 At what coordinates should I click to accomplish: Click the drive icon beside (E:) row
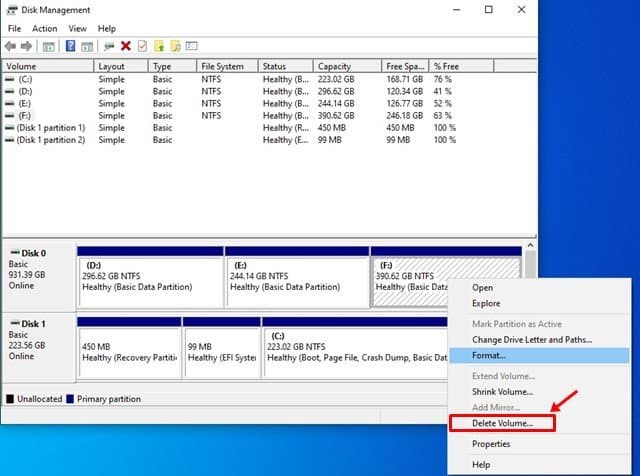tap(9, 104)
